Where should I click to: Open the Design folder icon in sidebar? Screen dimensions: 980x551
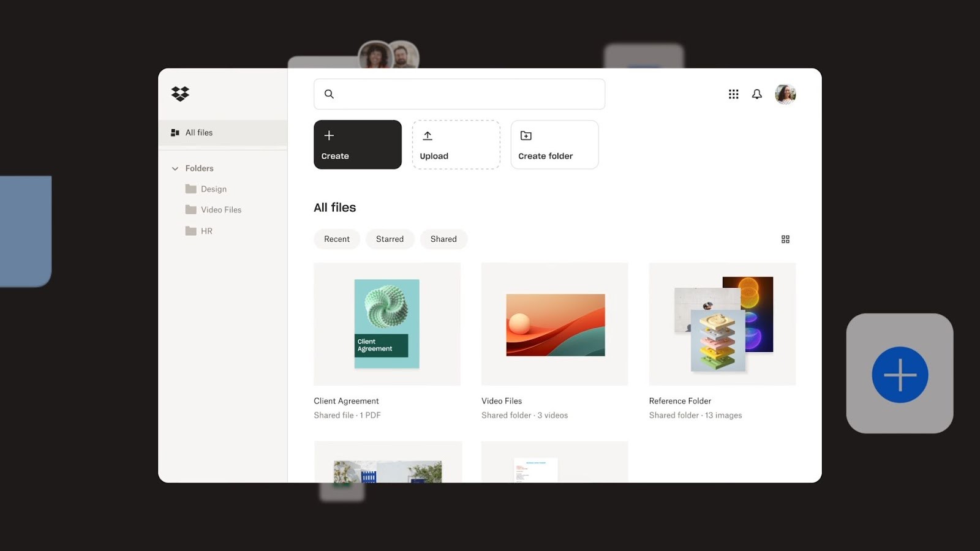click(190, 189)
